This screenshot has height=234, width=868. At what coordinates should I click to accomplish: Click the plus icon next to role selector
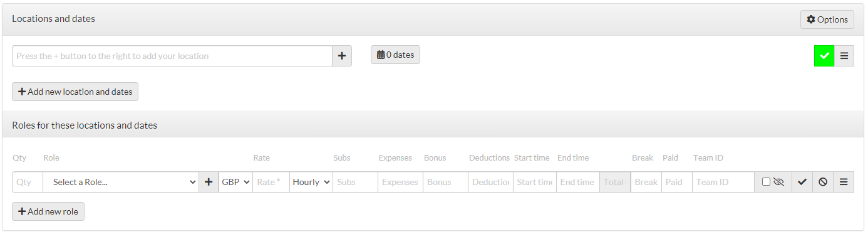(209, 182)
